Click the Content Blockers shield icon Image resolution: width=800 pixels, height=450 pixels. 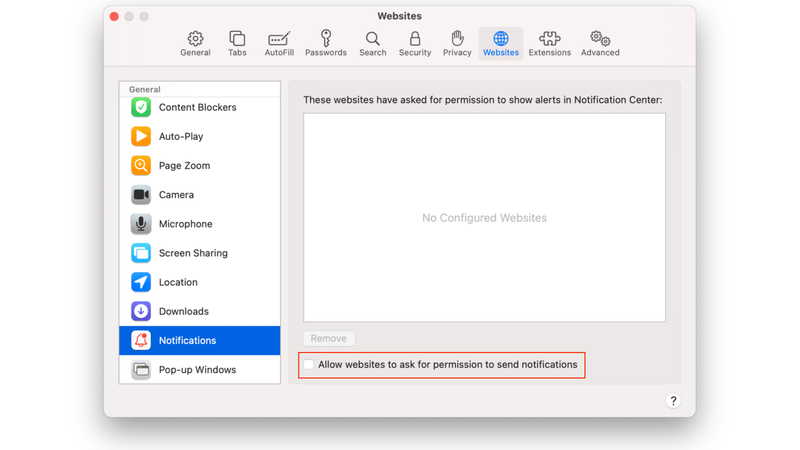coord(141,107)
